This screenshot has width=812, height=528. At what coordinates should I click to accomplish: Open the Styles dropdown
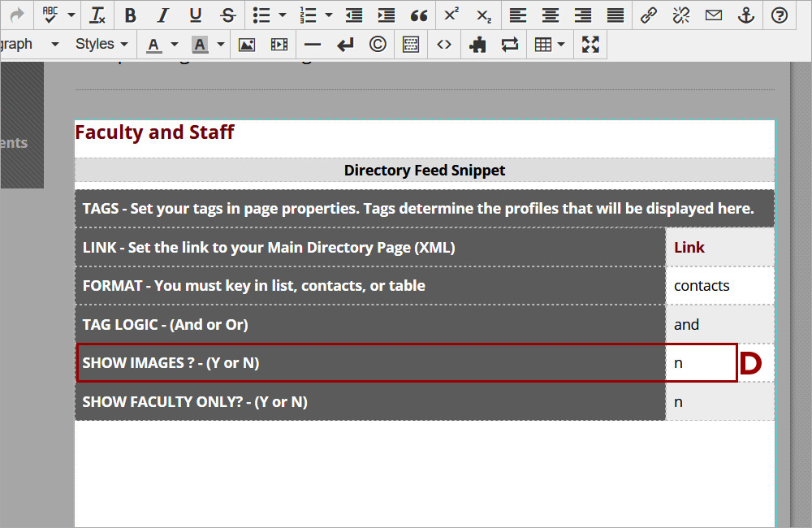[x=96, y=44]
